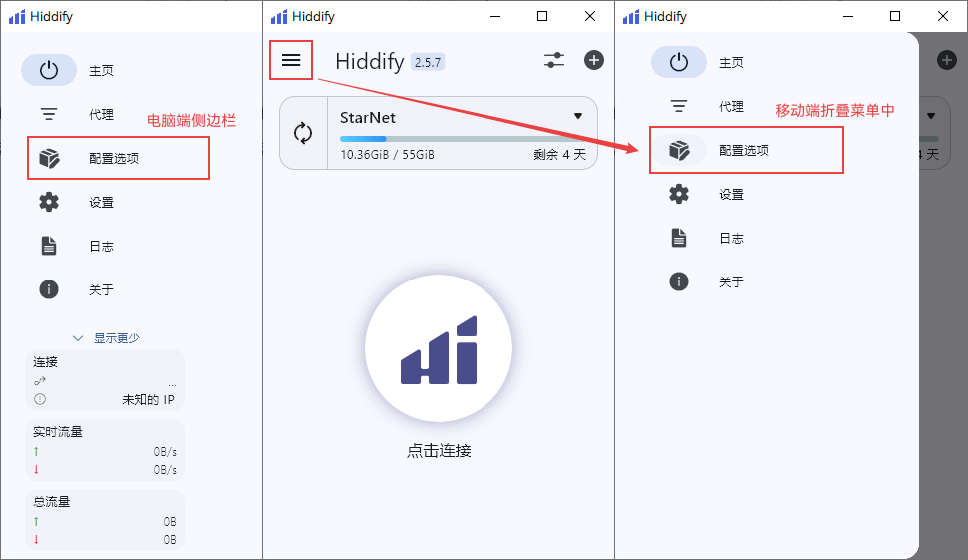Maximize the middle Hiddify window
The image size is (968, 560).
[x=542, y=17]
